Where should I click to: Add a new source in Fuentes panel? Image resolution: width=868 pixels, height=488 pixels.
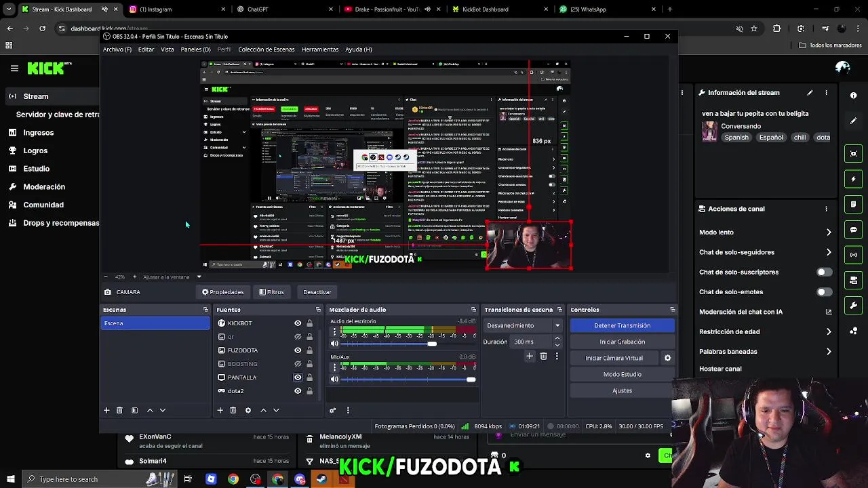(x=220, y=410)
